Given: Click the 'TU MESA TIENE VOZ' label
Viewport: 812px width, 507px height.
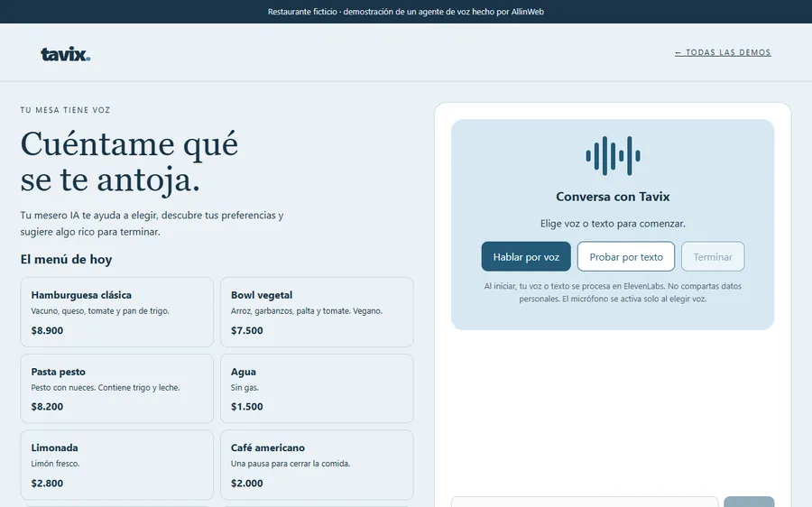Looking at the screenshot, I should (65, 110).
